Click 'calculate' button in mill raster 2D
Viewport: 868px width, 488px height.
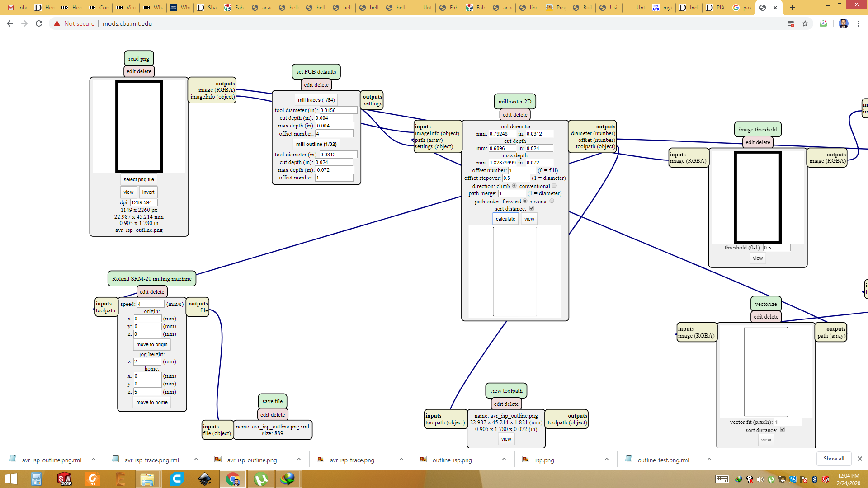(505, 219)
